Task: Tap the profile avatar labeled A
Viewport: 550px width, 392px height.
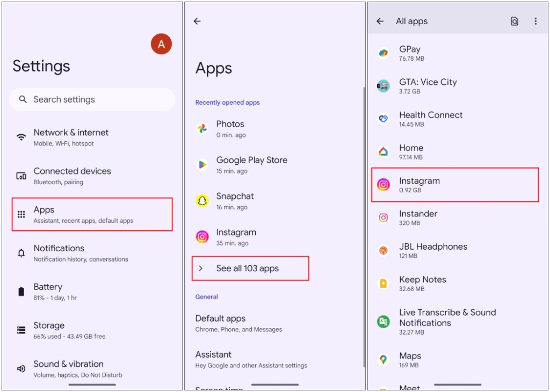Action: [161, 44]
